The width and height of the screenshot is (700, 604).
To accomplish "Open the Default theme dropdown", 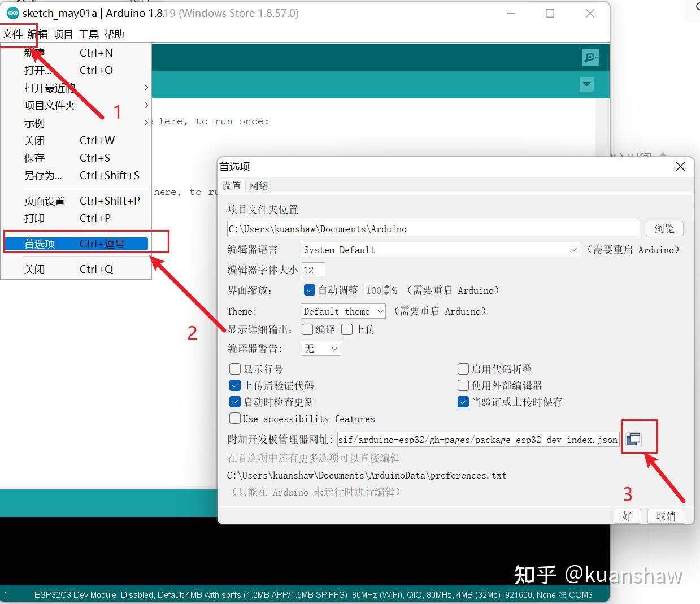I will click(x=377, y=311).
